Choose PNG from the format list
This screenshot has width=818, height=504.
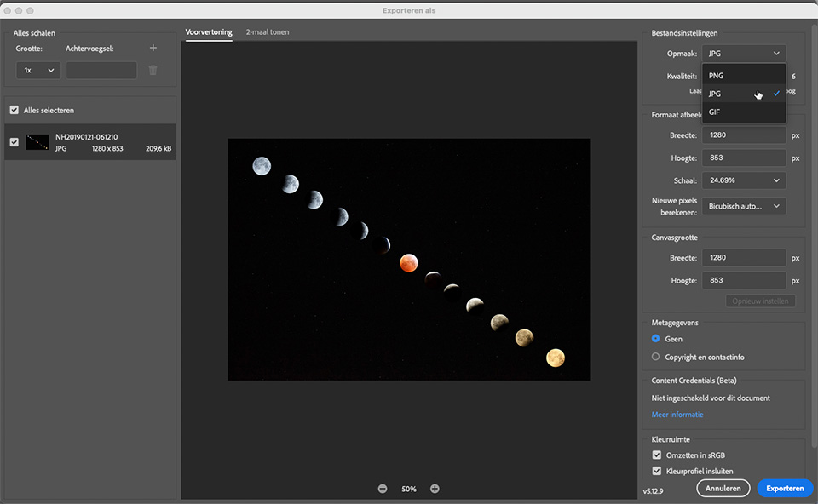[x=717, y=76]
